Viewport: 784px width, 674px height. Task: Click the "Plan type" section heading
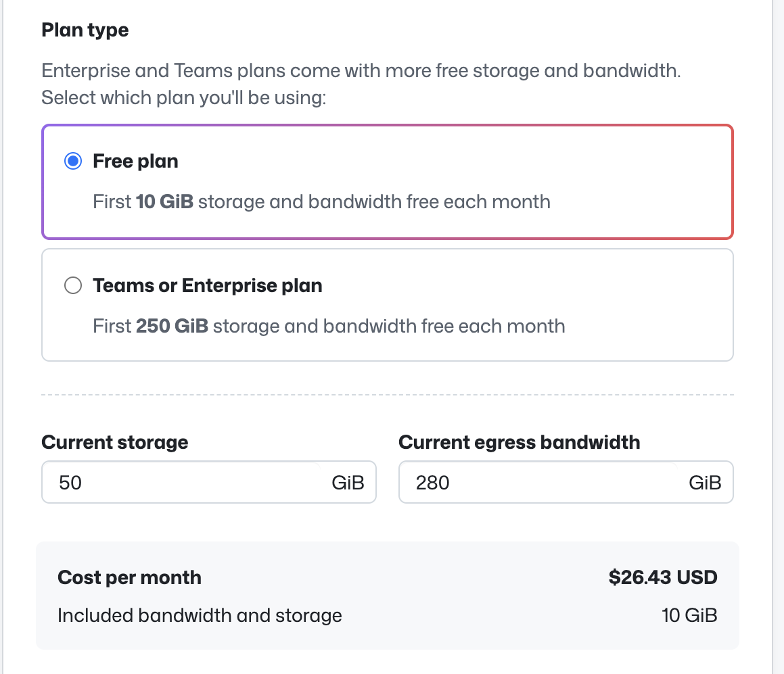85,30
